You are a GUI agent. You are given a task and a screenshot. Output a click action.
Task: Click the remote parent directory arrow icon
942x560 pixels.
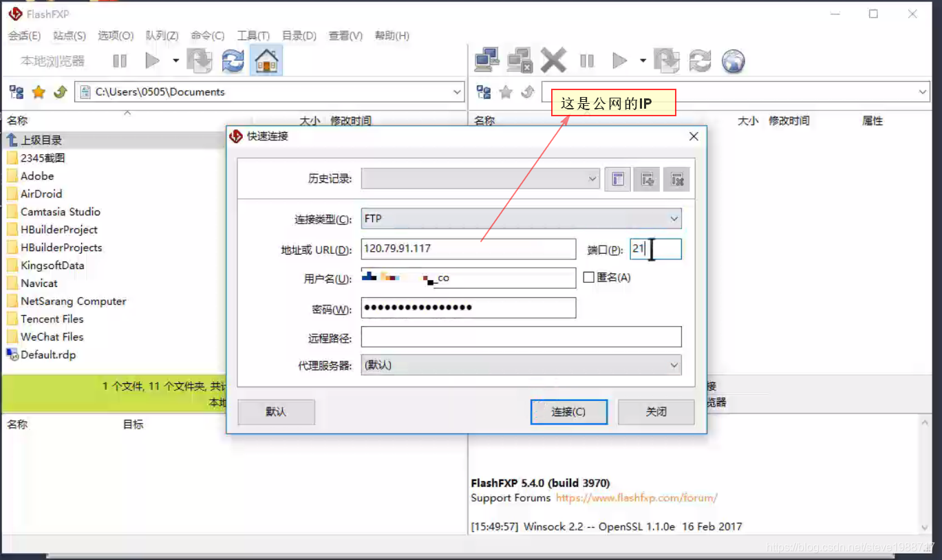(528, 92)
